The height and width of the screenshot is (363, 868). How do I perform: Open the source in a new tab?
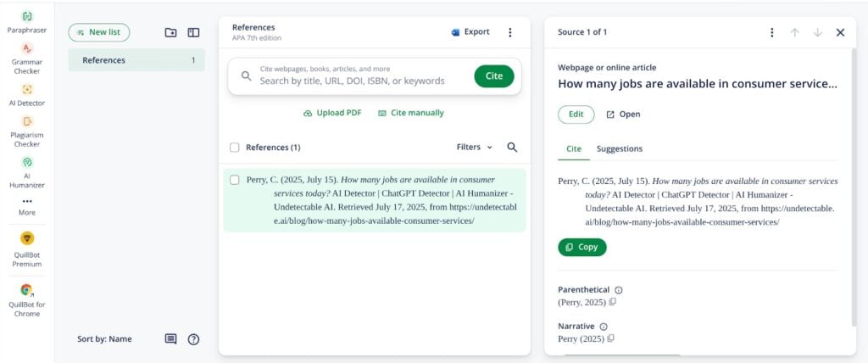point(623,114)
